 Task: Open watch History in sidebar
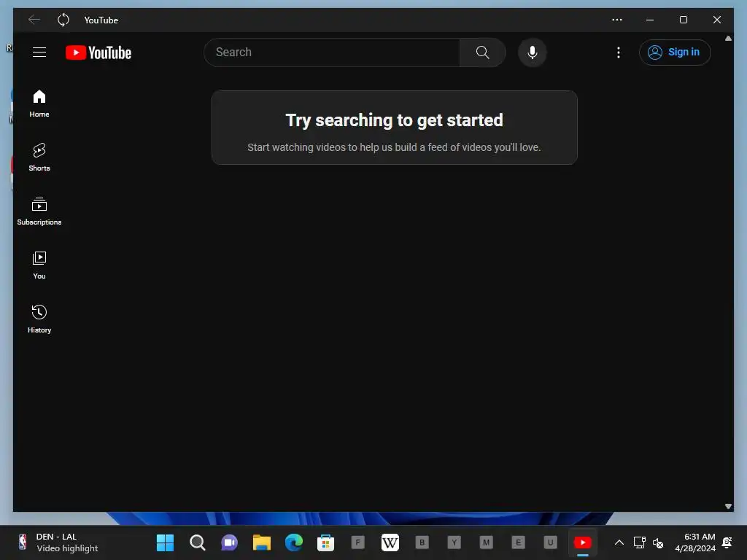click(39, 319)
